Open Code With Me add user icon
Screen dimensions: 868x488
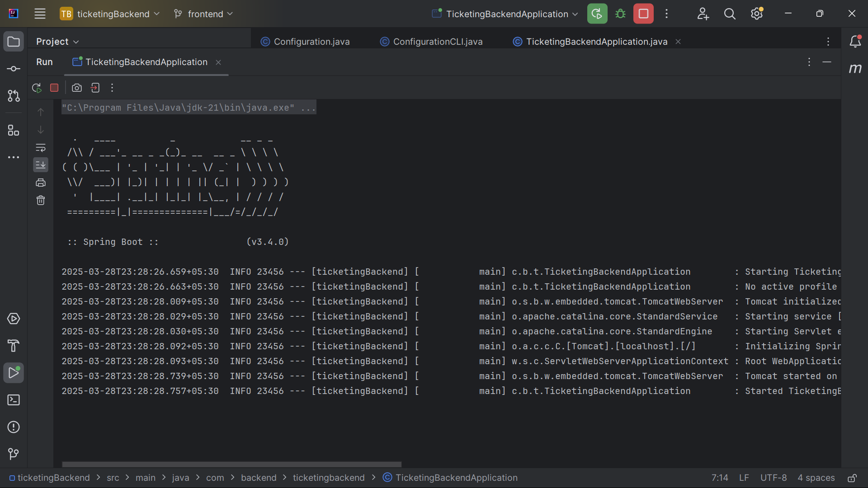coord(703,14)
